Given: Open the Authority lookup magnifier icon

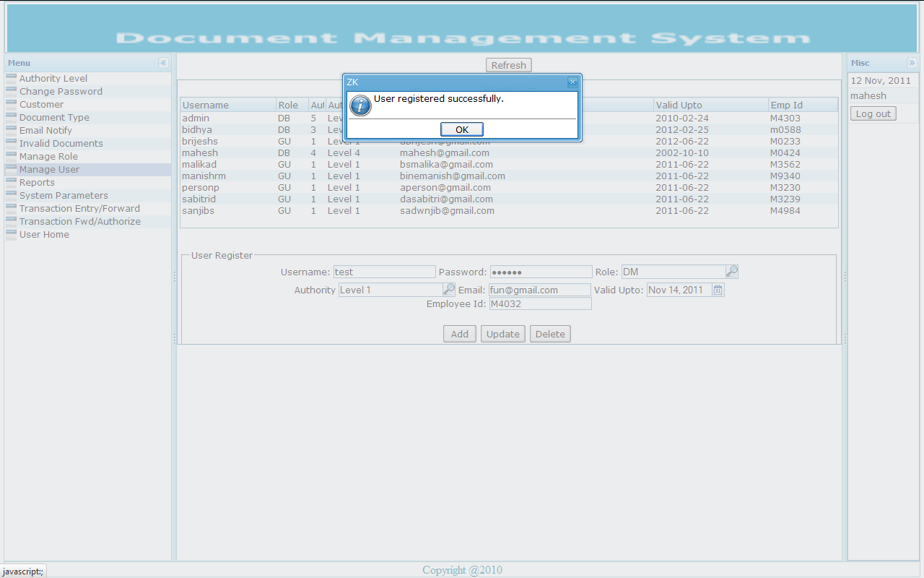Looking at the screenshot, I should 449,288.
